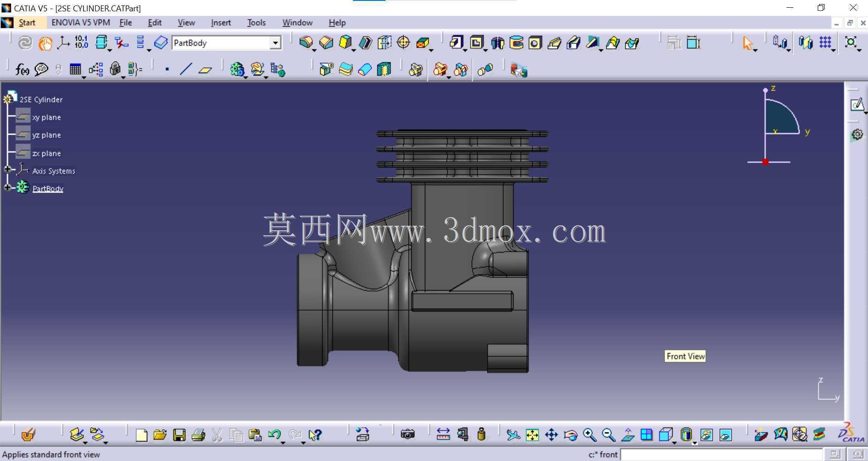868x461 pixels.
Task: Click the Line creation icon
Action: point(186,69)
